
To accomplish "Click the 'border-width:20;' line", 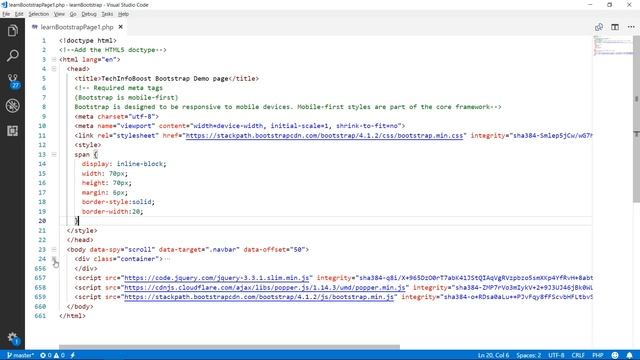I will click(x=112, y=211).
